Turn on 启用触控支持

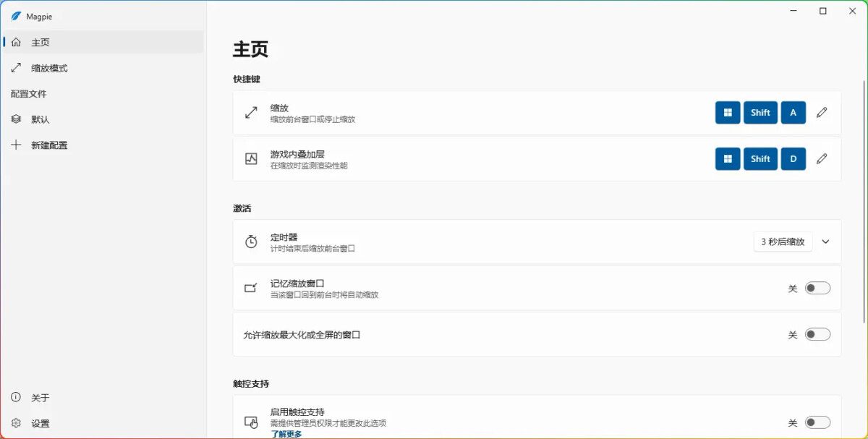click(x=817, y=422)
